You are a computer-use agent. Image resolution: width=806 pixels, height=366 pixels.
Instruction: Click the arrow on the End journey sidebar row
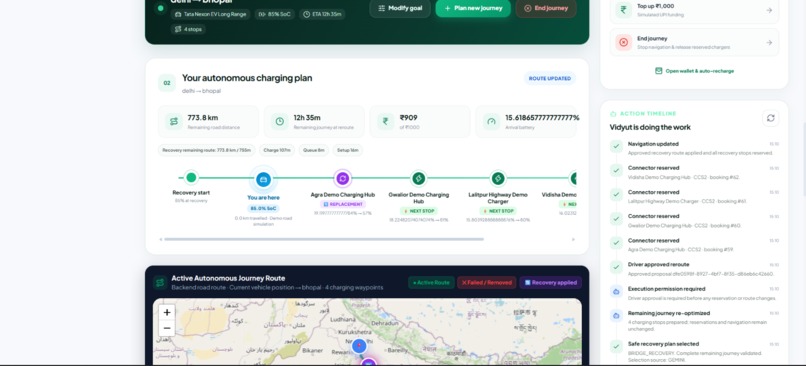768,42
